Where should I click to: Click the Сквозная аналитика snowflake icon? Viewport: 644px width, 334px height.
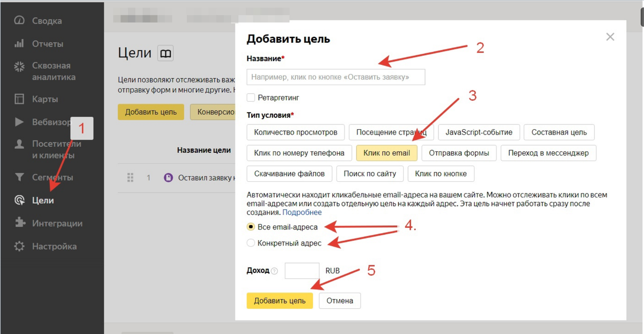[19, 66]
